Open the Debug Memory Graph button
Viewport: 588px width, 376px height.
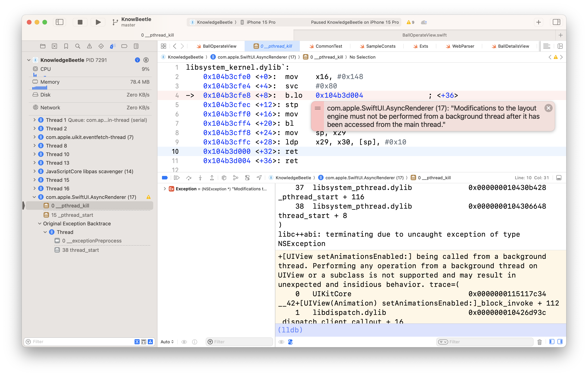(x=235, y=178)
